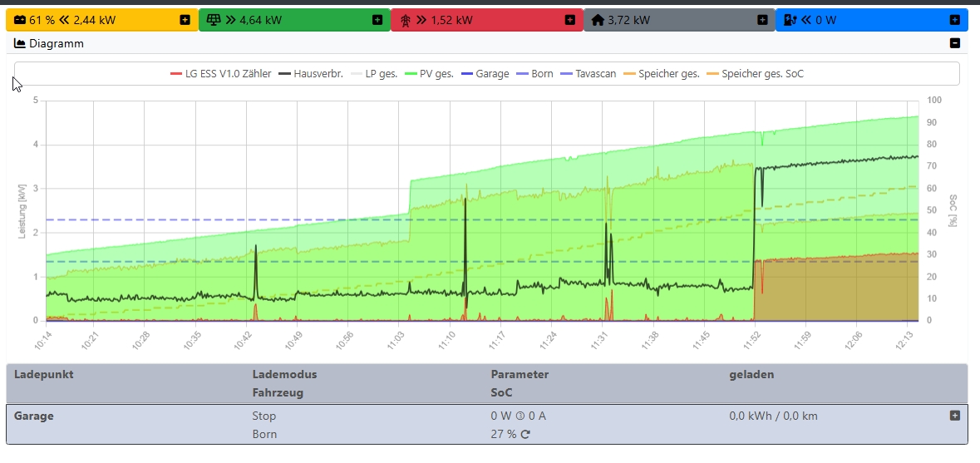
Task: Refresh the vehicle SoC value
Action: (525, 434)
